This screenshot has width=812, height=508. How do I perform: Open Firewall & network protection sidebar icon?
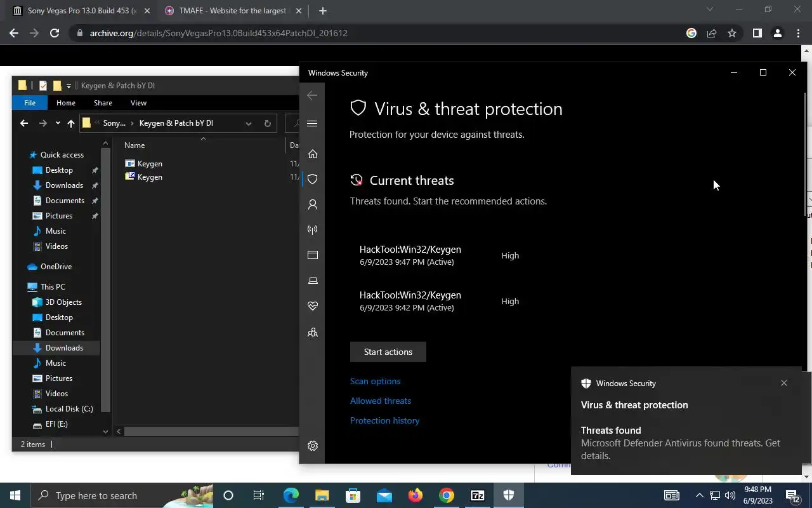tap(312, 230)
